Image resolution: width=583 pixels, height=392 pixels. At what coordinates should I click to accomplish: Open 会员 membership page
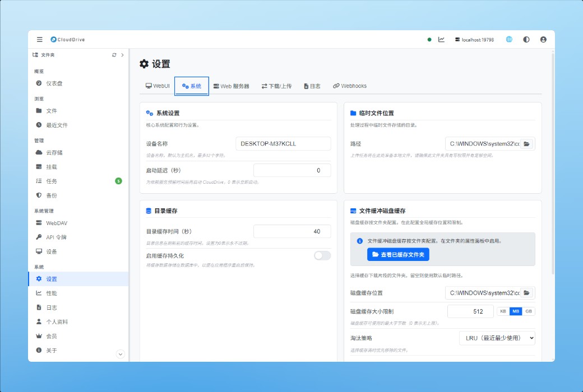tap(78, 336)
